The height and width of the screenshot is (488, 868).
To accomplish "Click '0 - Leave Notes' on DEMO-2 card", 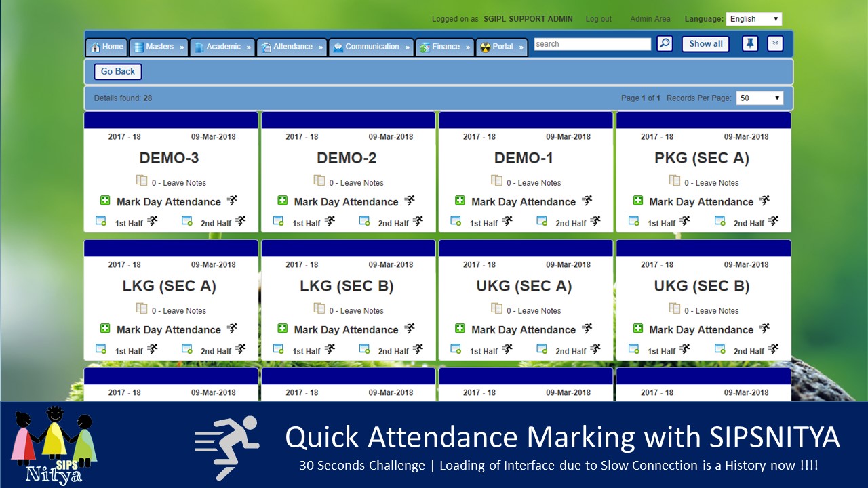I will (356, 183).
